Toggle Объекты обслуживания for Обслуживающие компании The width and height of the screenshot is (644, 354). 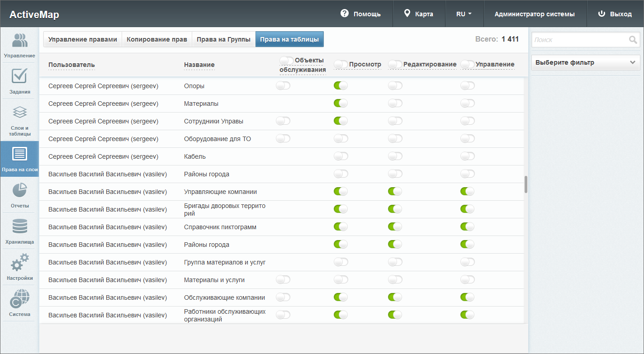pos(283,297)
